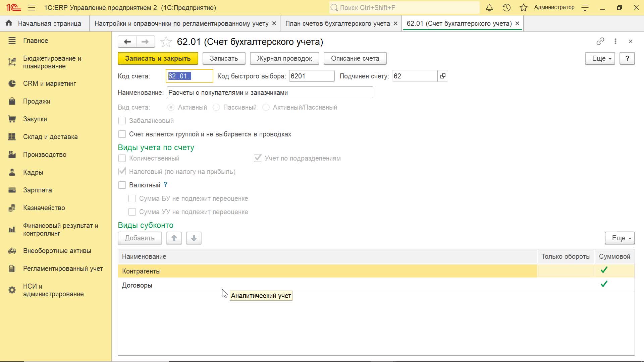644x362 pixels.
Task: Open notifications bell icon
Action: point(489,7)
